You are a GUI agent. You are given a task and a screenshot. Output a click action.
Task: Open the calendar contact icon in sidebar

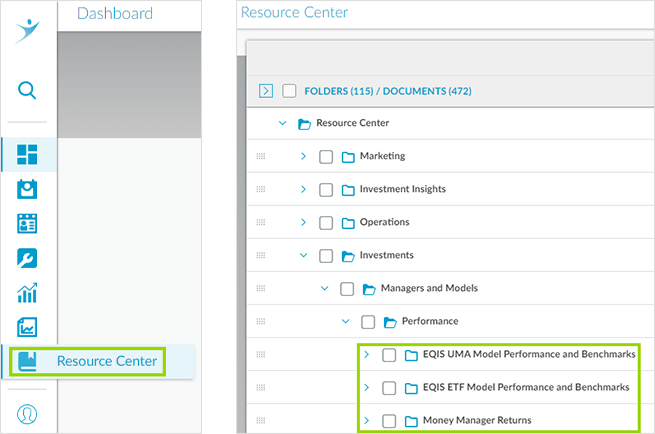[27, 189]
